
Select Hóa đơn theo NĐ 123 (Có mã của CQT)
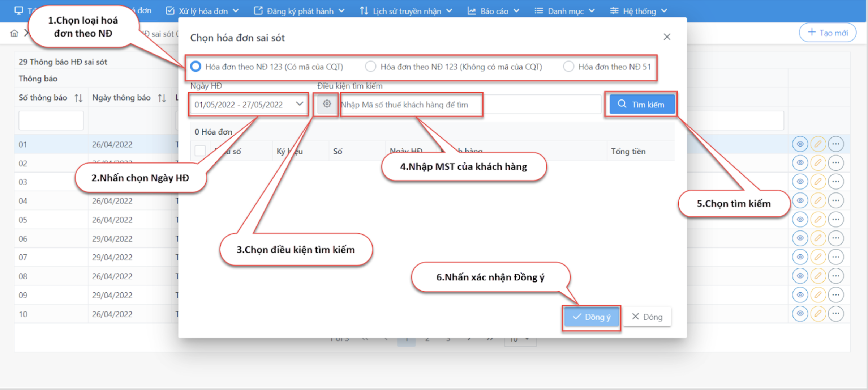click(x=196, y=67)
